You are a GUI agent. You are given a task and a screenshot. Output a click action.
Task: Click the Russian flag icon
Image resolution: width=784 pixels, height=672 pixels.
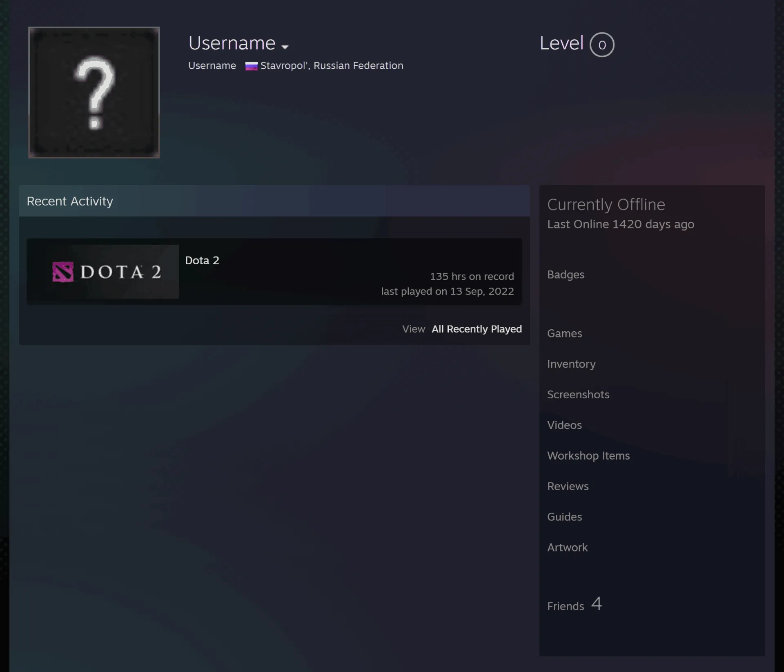click(251, 66)
